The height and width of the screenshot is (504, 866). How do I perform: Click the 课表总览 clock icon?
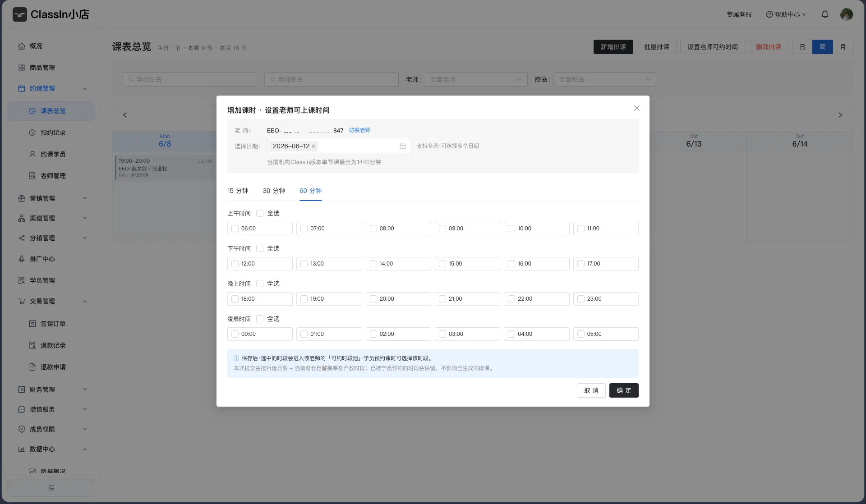pos(32,111)
